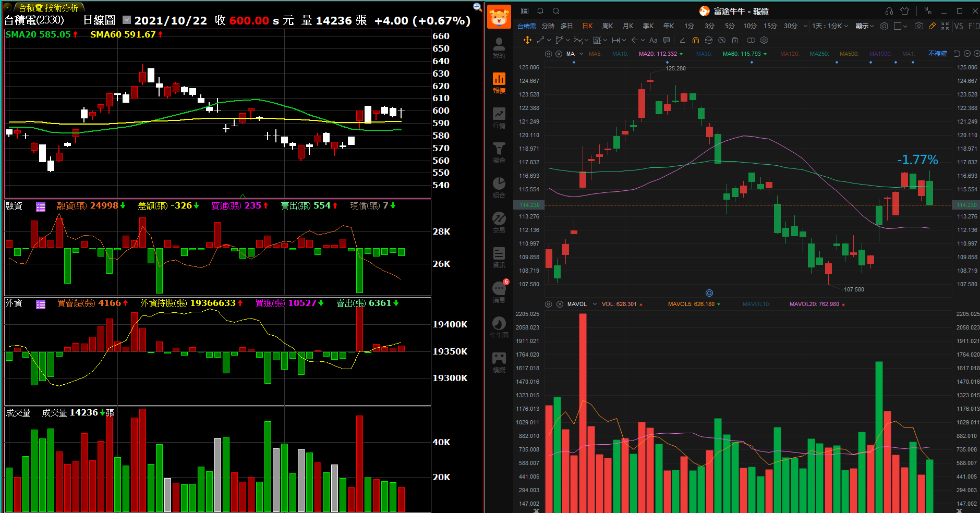Open the skin theme shirt icon
980x513 pixels.
(905, 11)
